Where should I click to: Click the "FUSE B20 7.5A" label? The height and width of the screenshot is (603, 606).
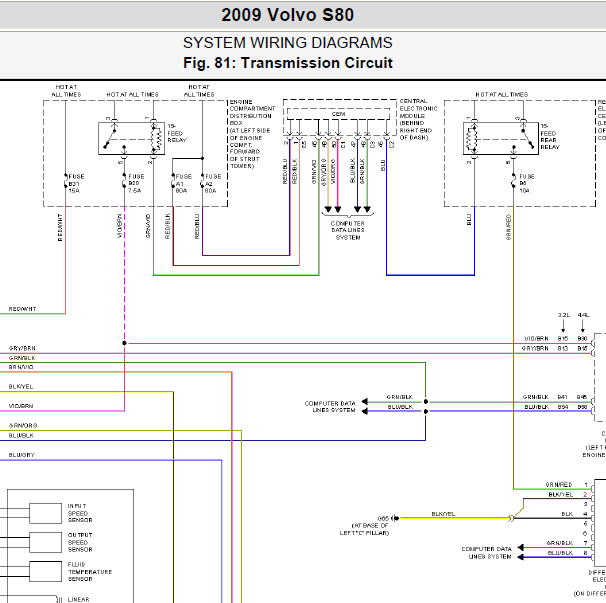tap(136, 184)
